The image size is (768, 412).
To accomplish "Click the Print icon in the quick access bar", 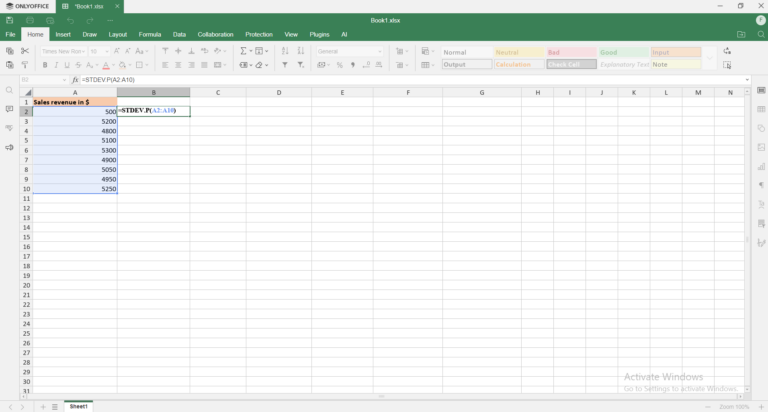I will (30, 21).
